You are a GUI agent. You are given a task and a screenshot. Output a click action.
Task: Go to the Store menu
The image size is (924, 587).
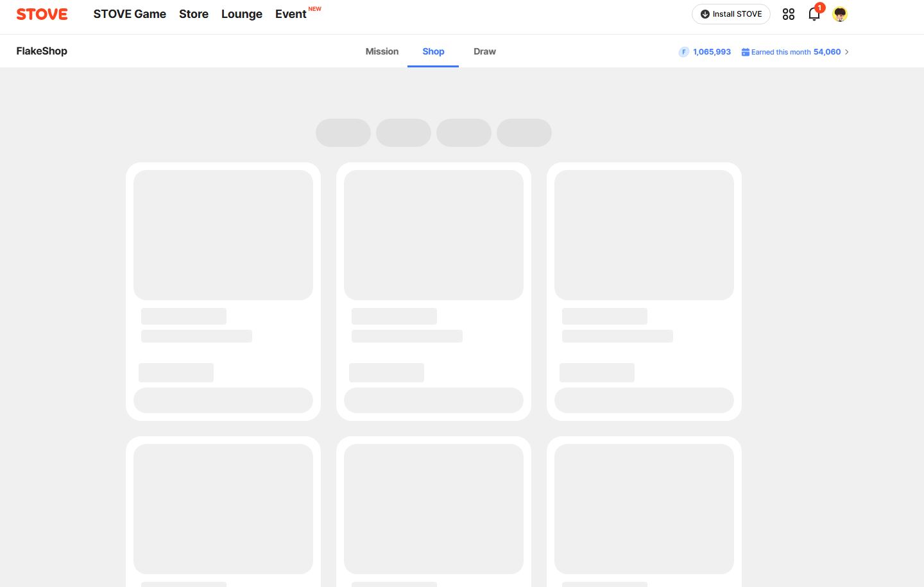tap(194, 14)
